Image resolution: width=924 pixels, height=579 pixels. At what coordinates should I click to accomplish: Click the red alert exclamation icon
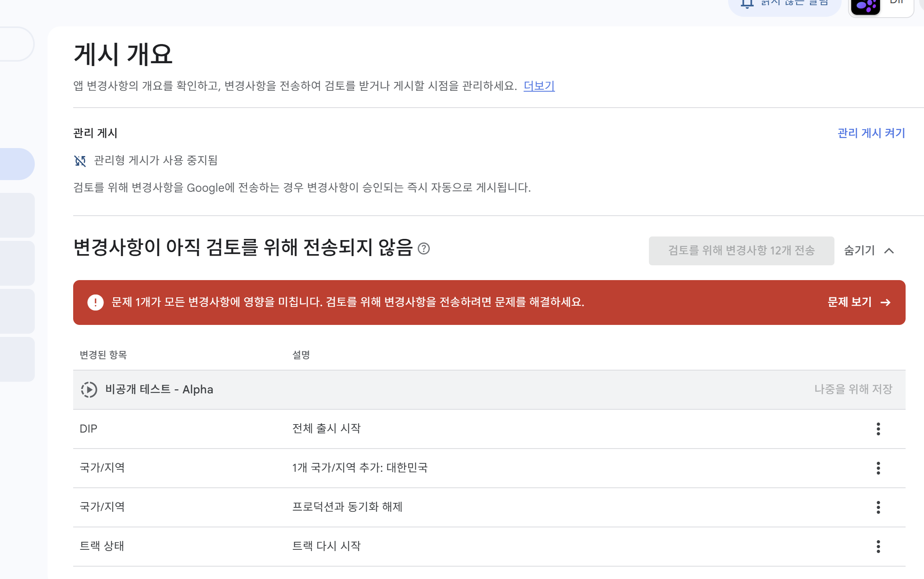(x=95, y=303)
